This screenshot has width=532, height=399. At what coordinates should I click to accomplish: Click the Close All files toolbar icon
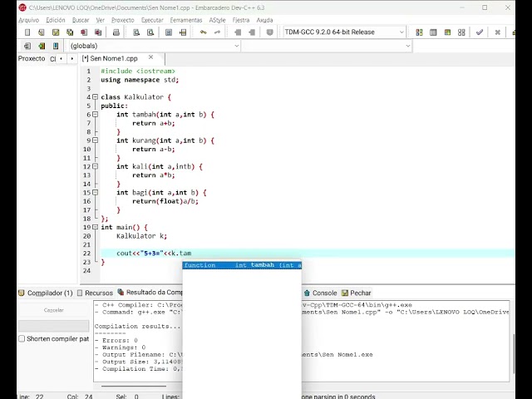click(98, 32)
